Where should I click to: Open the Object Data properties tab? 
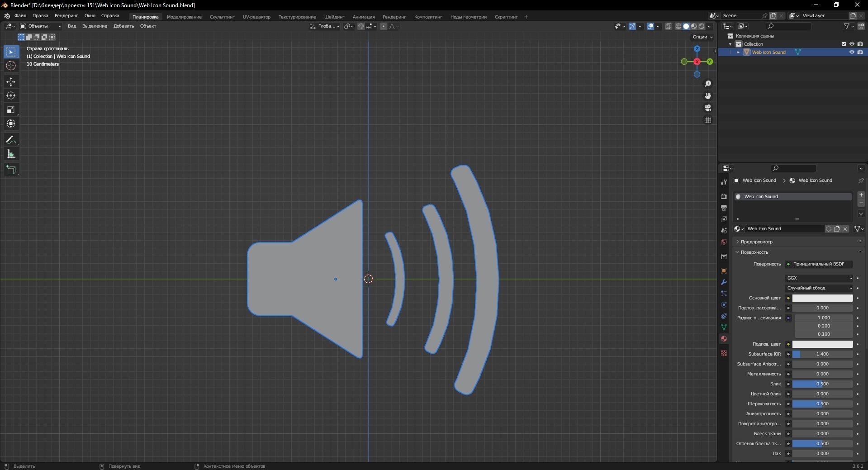[x=724, y=327]
